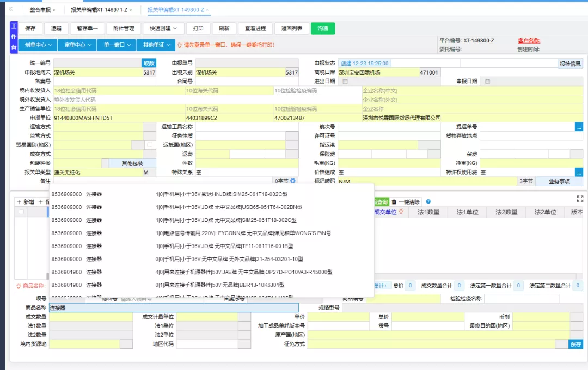
Task: Click the 暂存单一 button
Action: tap(87, 28)
